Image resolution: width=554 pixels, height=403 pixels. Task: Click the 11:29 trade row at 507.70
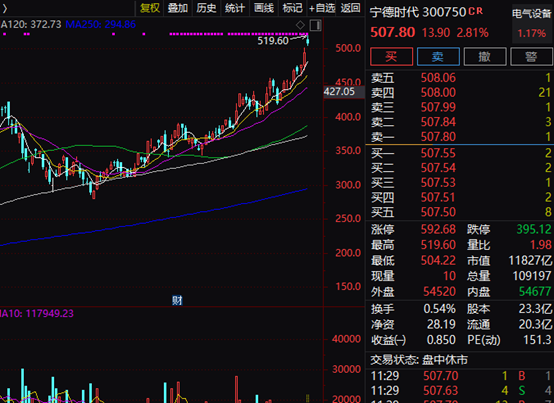click(460, 376)
